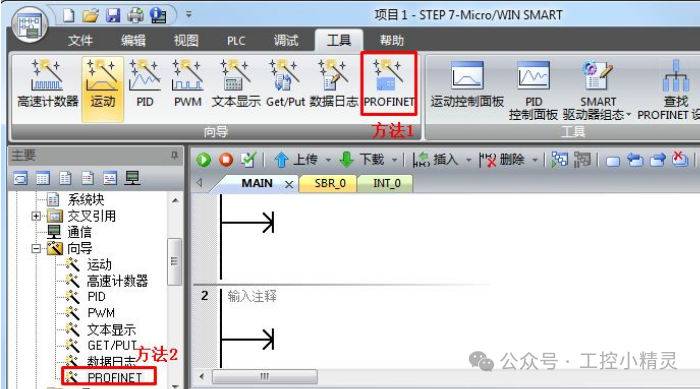Click the Open folder icon in quick toolbar
Image resolution: width=700 pixels, height=389 pixels.
click(x=91, y=16)
